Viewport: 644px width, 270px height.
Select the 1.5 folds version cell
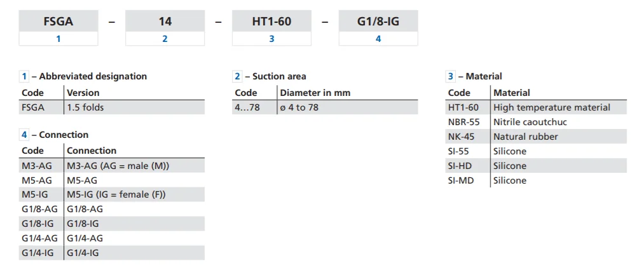[x=134, y=107]
